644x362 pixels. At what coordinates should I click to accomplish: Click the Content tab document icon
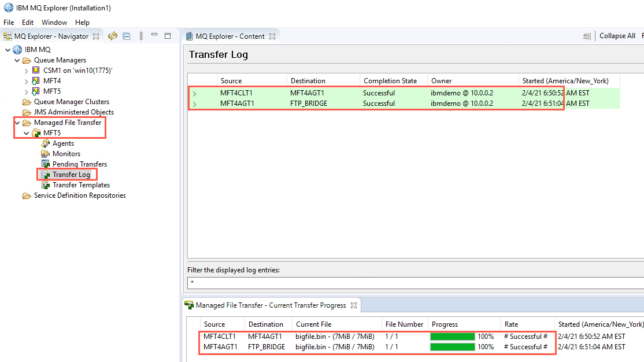(x=190, y=36)
